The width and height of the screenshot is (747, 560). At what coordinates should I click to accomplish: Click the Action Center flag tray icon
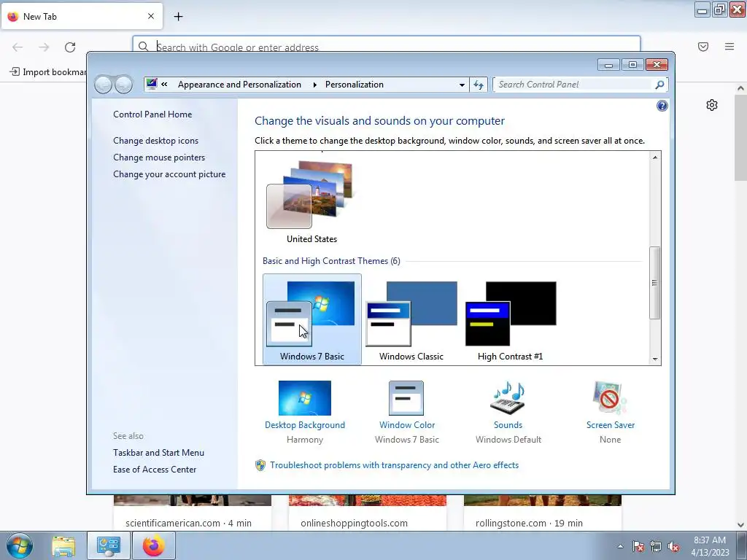coord(638,546)
